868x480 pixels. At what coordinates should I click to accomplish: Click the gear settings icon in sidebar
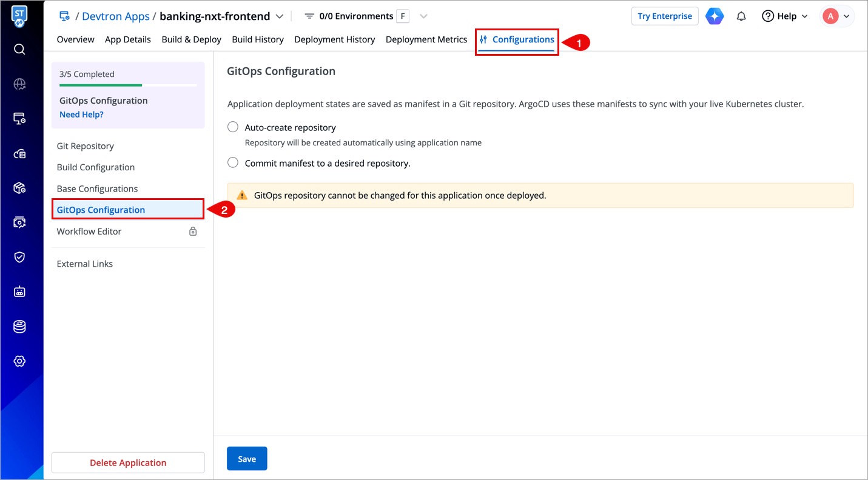(19, 361)
